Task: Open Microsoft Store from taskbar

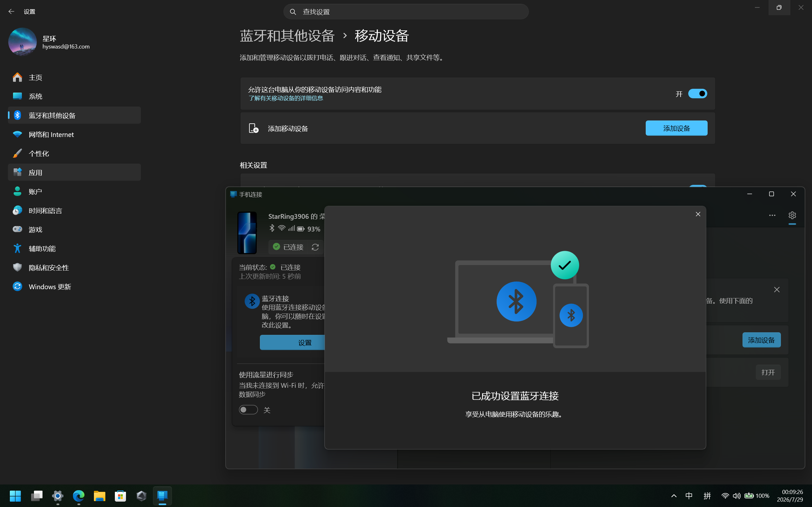Action: coord(120,496)
